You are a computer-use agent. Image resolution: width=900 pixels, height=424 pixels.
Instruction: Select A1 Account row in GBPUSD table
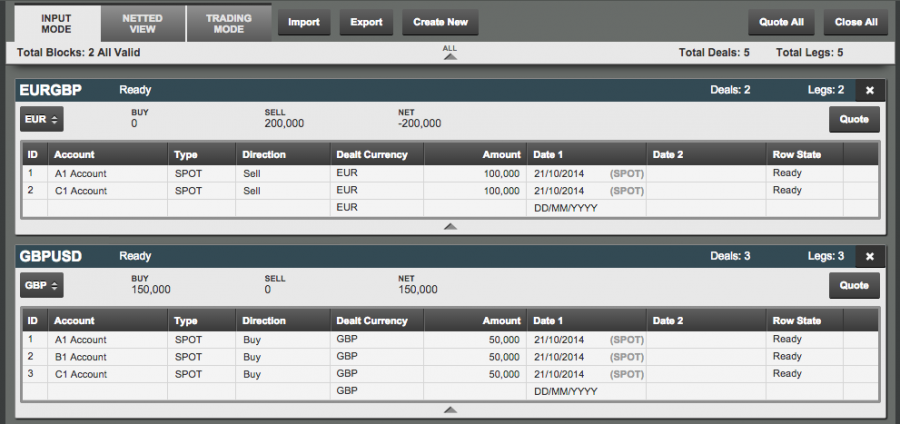click(x=450, y=340)
